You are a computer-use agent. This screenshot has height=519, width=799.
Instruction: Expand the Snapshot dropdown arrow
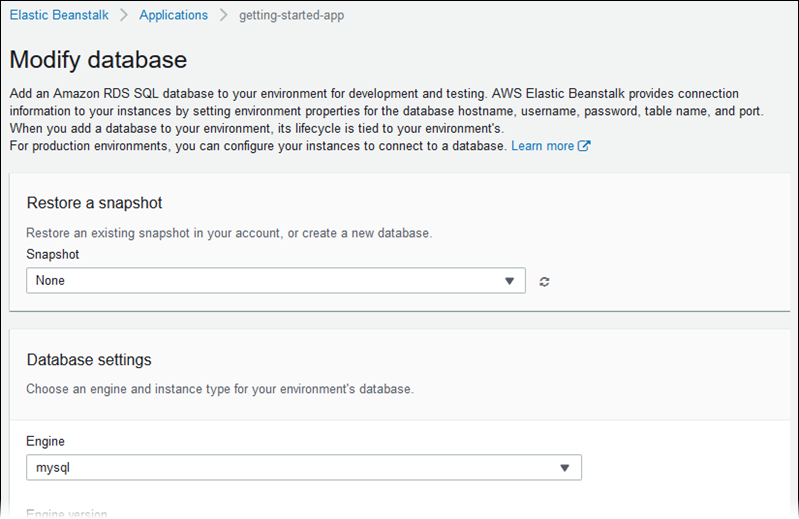pyautogui.click(x=509, y=281)
